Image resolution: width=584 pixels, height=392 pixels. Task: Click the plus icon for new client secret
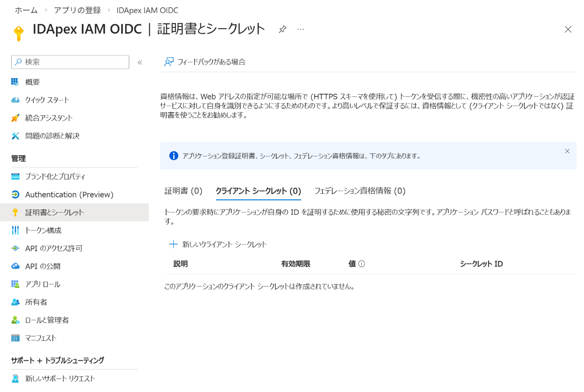[x=173, y=244]
